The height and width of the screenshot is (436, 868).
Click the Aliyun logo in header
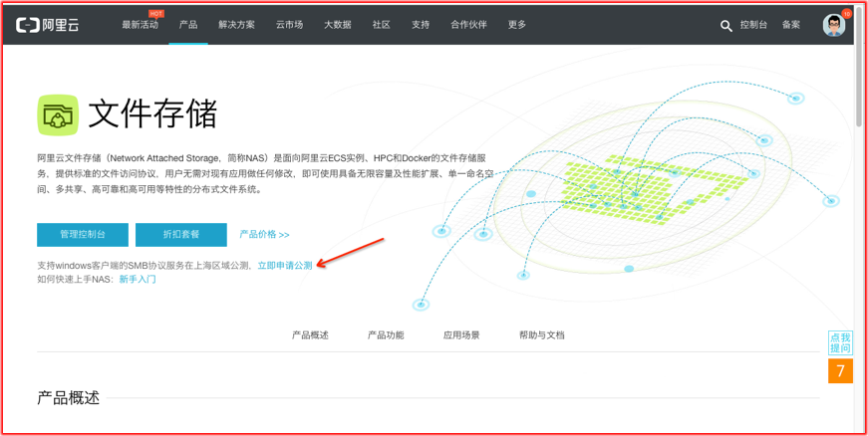click(47, 25)
